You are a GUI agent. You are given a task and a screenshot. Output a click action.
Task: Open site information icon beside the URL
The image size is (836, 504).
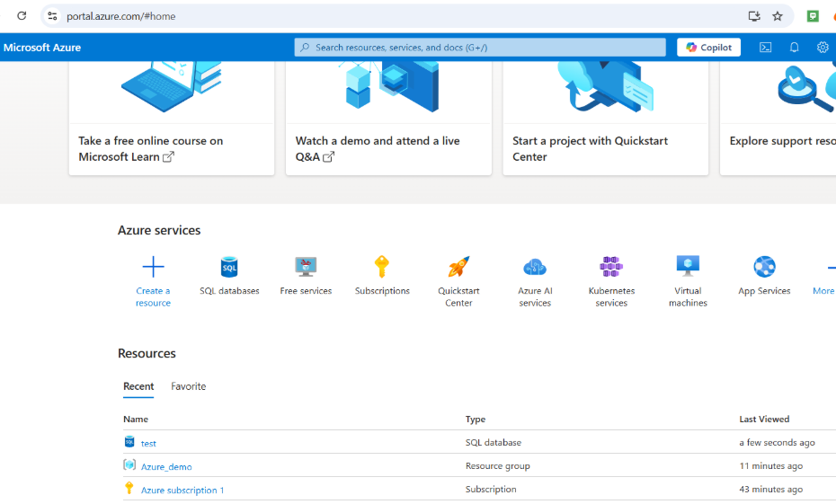coord(52,16)
